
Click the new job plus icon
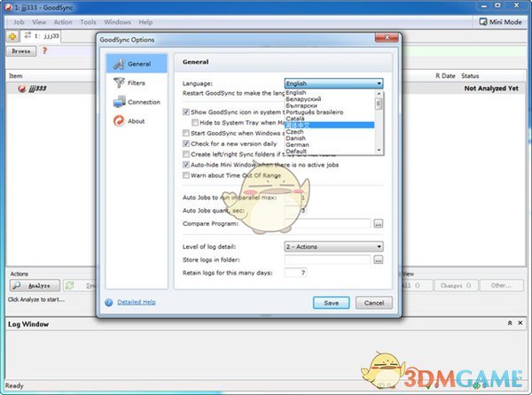13,36
